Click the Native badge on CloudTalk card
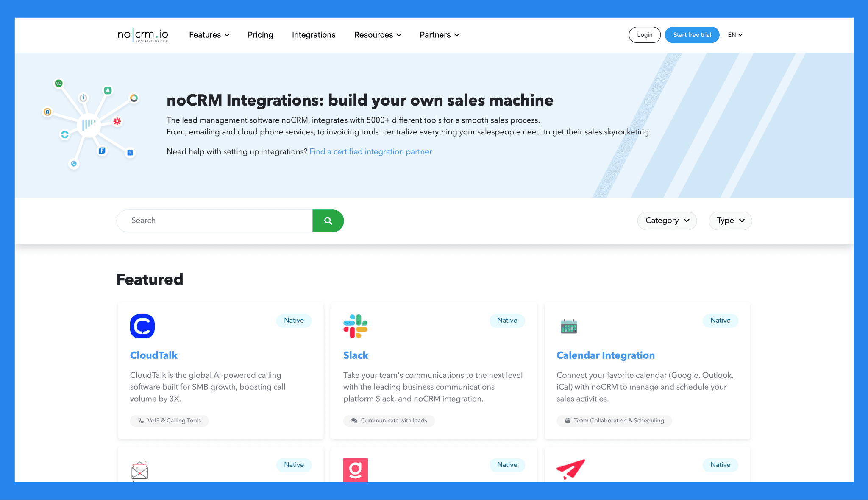 point(294,321)
